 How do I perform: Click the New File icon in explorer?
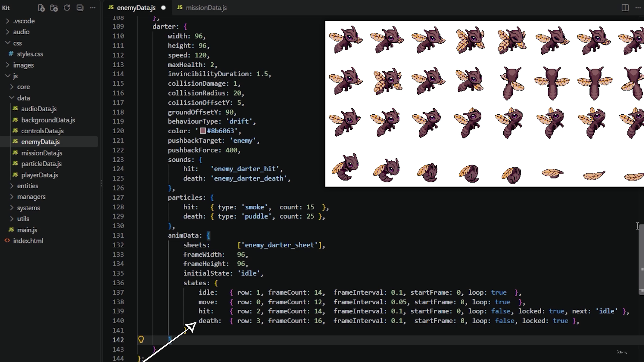point(41,8)
